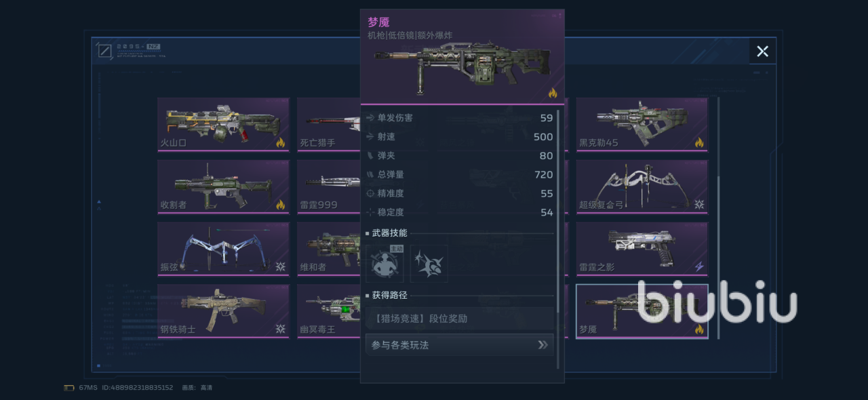This screenshot has width=868, height=400.
Task: Select the 火山口 weapon card
Action: [223, 125]
